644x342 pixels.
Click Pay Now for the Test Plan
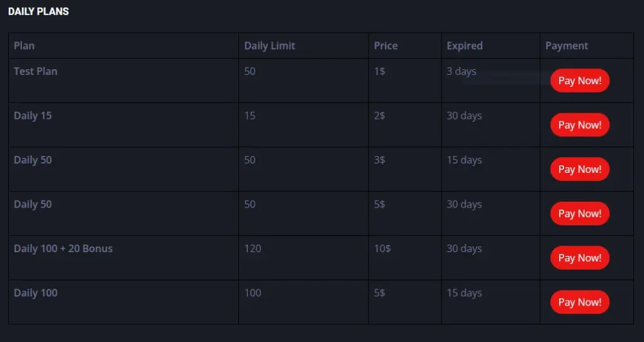[x=579, y=80]
